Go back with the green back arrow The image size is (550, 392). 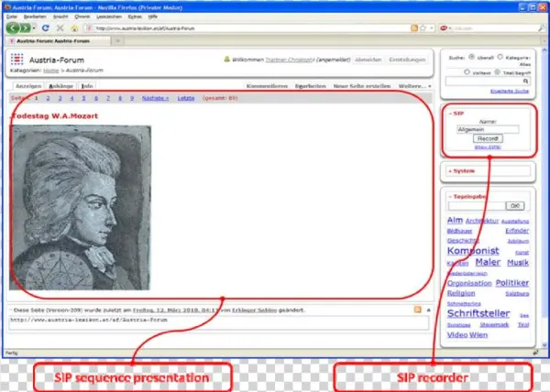pos(13,28)
